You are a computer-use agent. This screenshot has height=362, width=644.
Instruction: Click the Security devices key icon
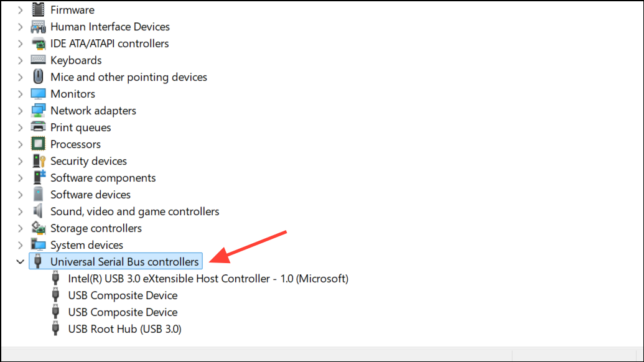(39, 161)
